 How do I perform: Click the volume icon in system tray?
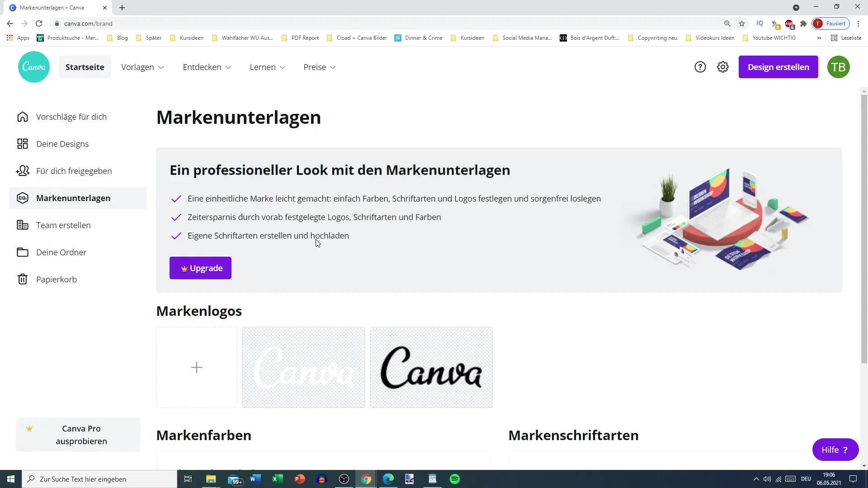(x=767, y=479)
